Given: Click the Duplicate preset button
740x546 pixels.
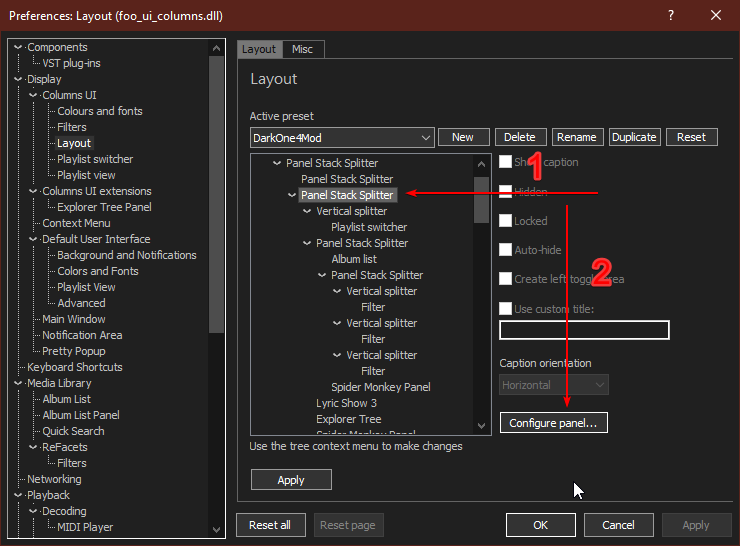Looking at the screenshot, I should 633,137.
